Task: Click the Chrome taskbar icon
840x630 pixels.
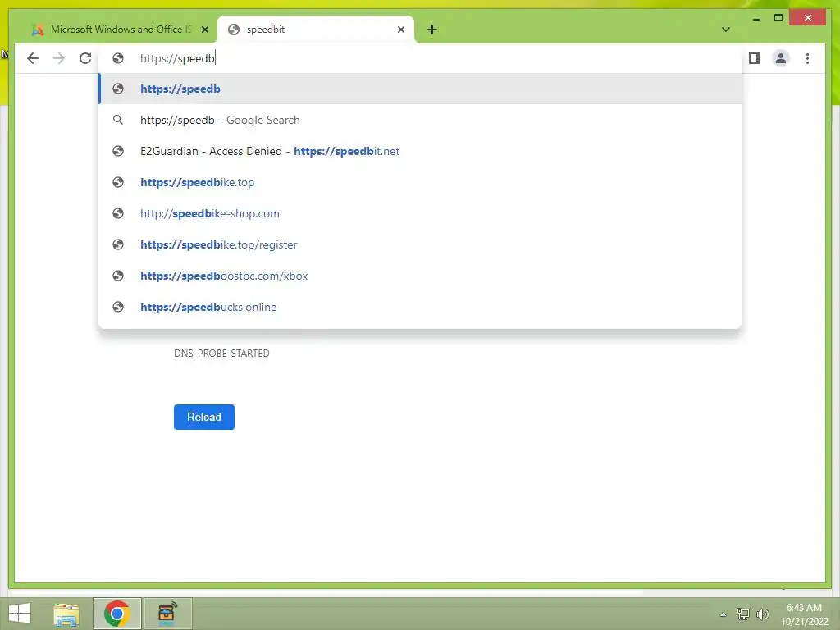Action: (x=116, y=614)
